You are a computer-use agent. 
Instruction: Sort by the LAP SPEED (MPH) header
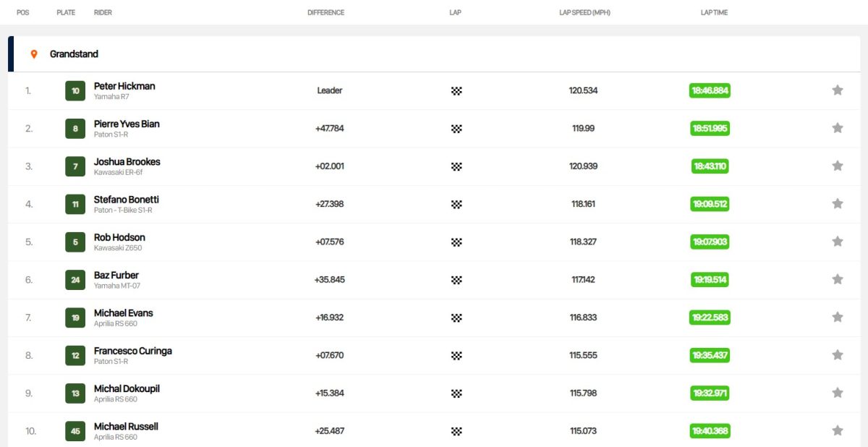[x=585, y=13]
